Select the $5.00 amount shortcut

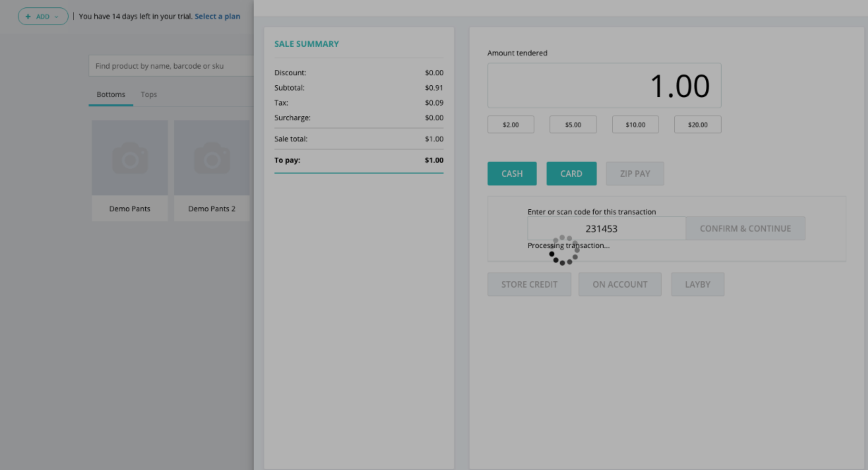(573, 125)
